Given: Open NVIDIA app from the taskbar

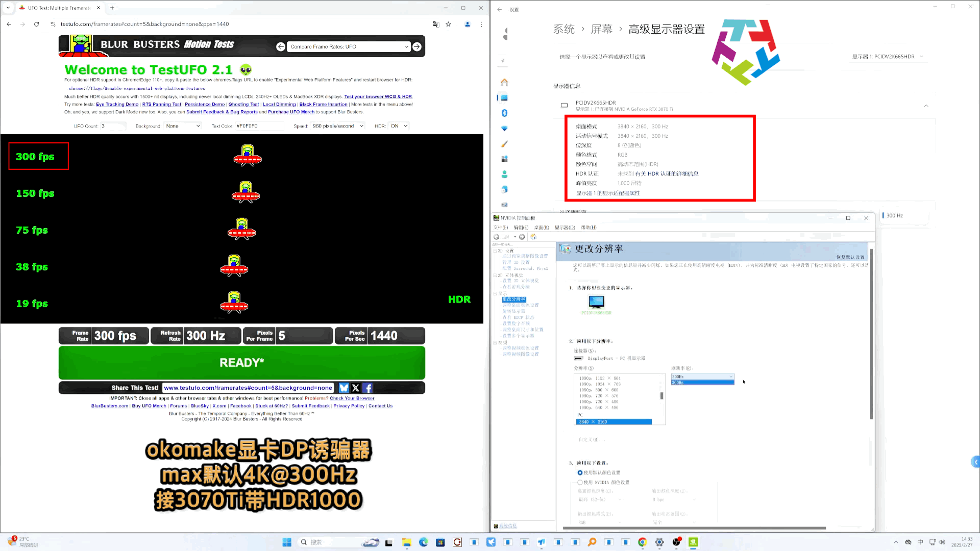Looking at the screenshot, I should coord(693,542).
